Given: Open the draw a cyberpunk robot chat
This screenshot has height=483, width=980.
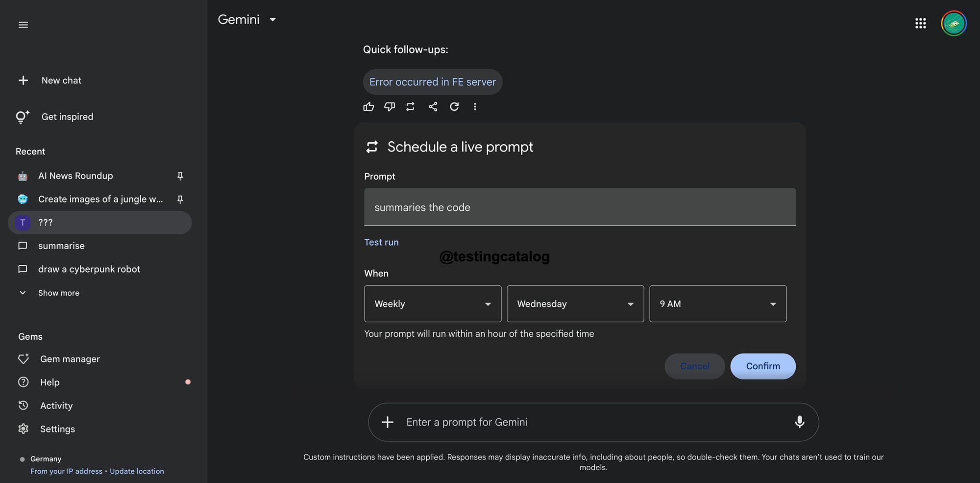Looking at the screenshot, I should point(100,269).
